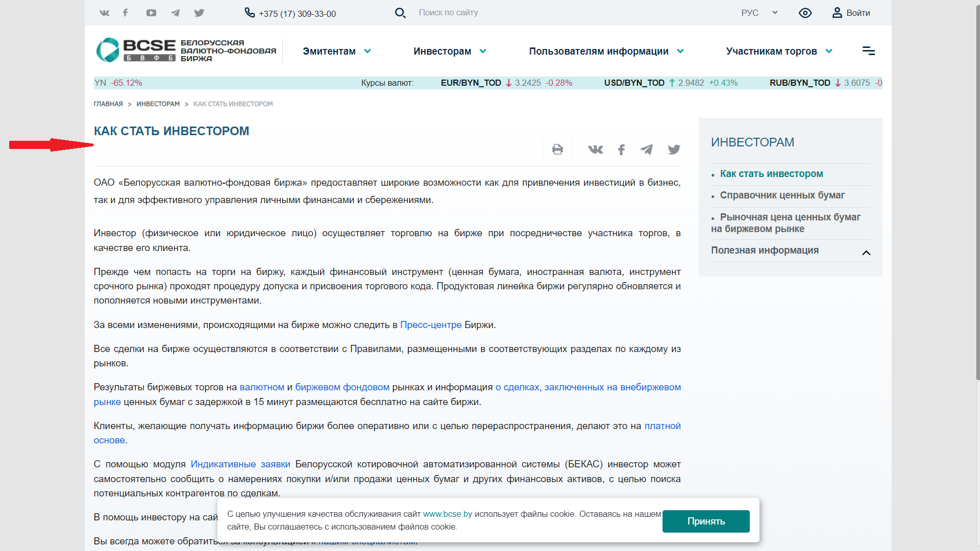
Task: Toggle the accessibility eye view
Action: (805, 13)
